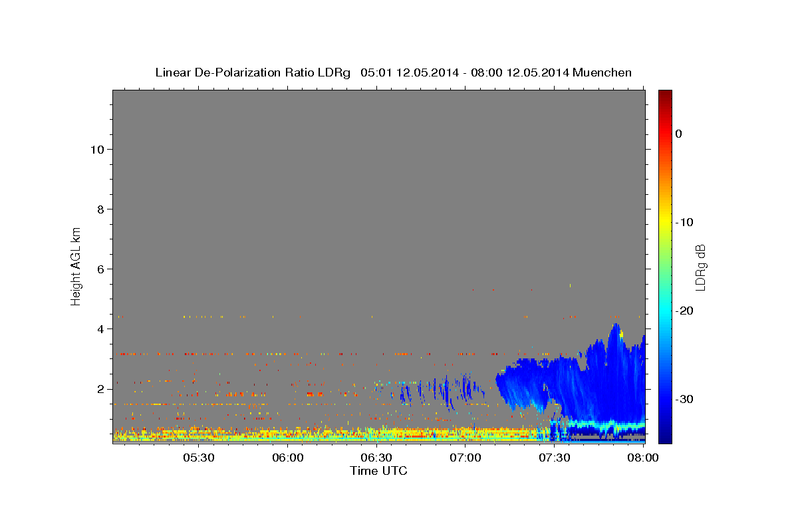The height and width of the screenshot is (532, 798).
Task: Click the colorbar value -20
Action: [684, 311]
